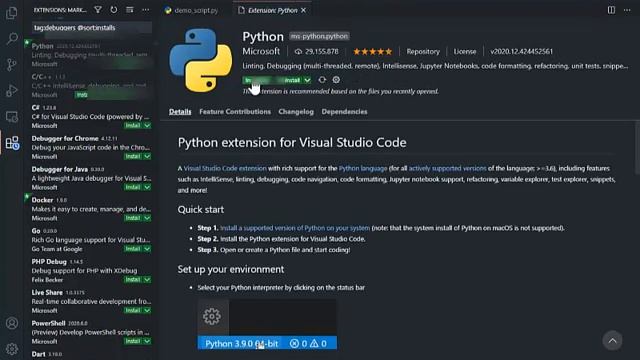Click the extensions search input field
Screen dimensions: 640x360
(x=92, y=28)
